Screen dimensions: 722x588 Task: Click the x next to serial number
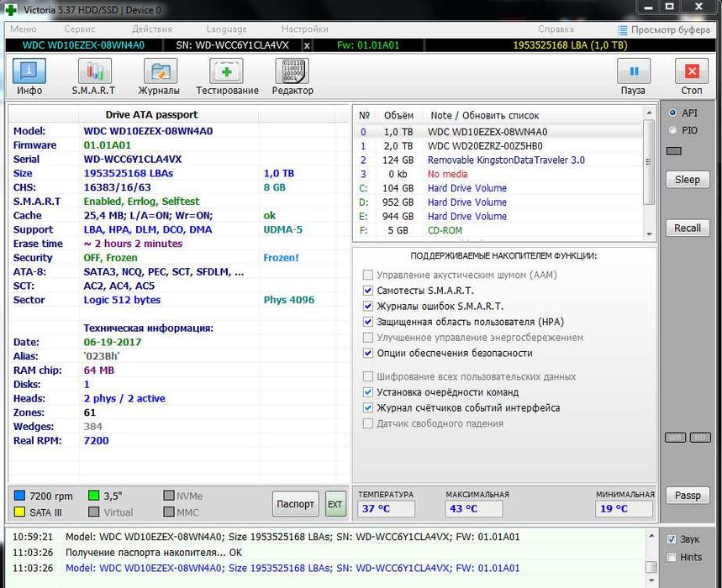pyautogui.click(x=307, y=45)
